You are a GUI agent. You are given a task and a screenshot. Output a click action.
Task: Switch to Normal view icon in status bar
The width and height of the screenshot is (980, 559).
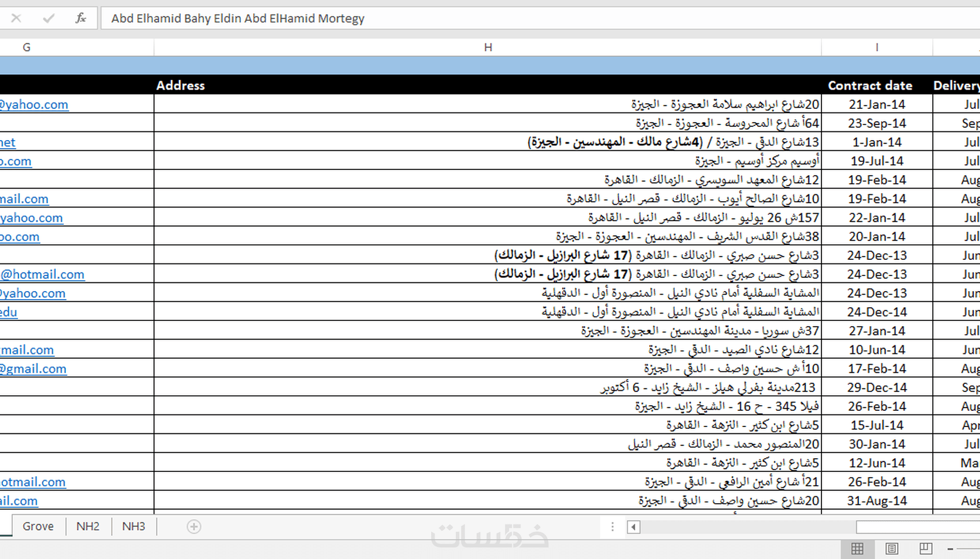[857, 548]
